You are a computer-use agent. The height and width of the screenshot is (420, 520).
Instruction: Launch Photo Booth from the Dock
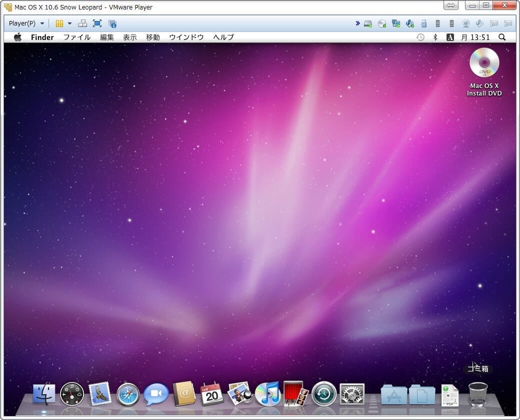click(x=295, y=394)
